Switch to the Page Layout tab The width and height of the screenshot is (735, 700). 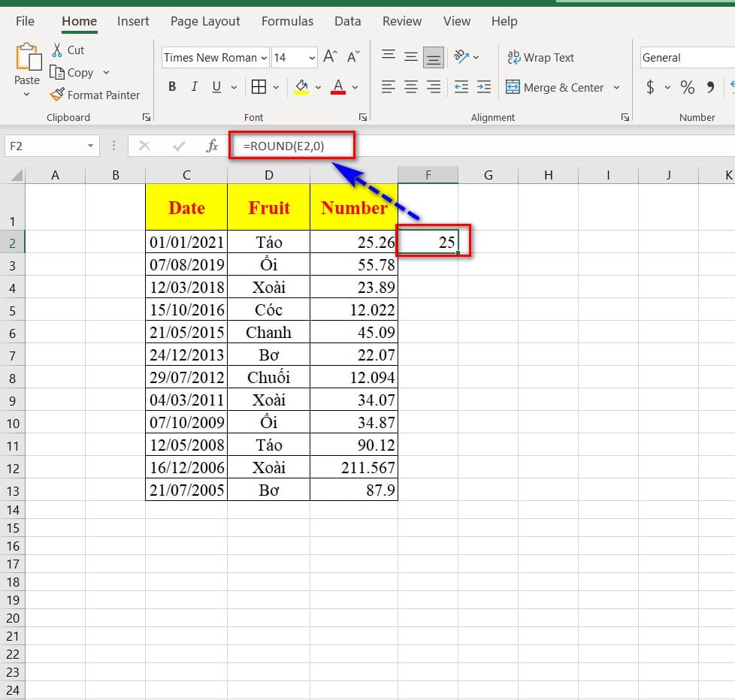click(205, 22)
